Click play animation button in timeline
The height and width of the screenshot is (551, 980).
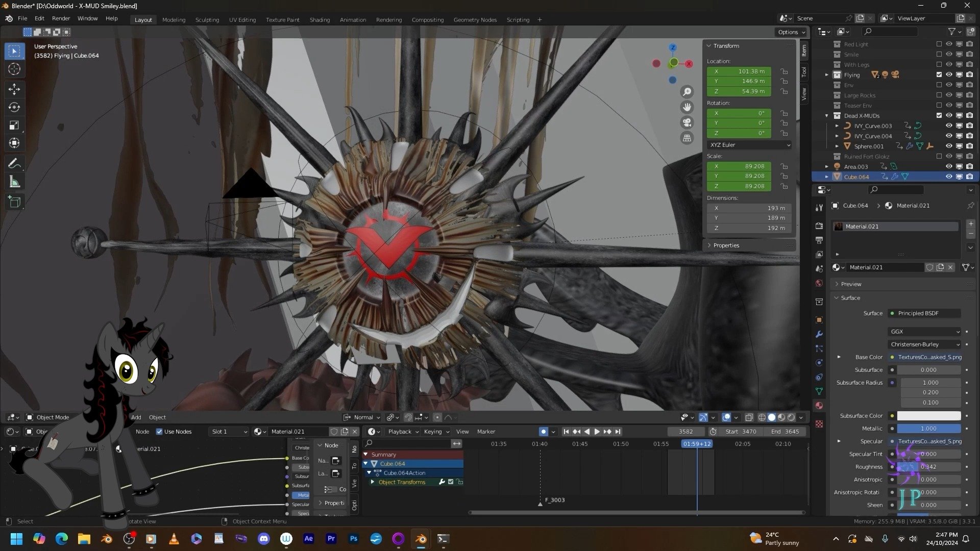coord(597,432)
